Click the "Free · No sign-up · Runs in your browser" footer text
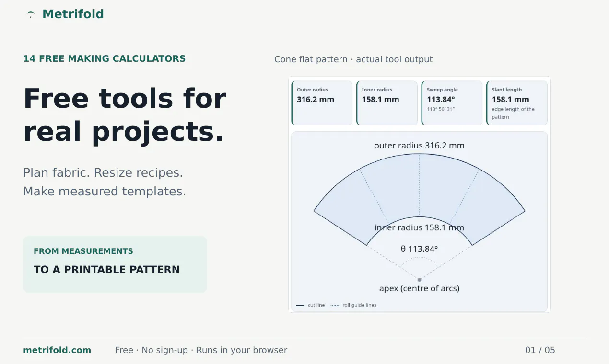This screenshot has height=364, width=609. pos(201,350)
